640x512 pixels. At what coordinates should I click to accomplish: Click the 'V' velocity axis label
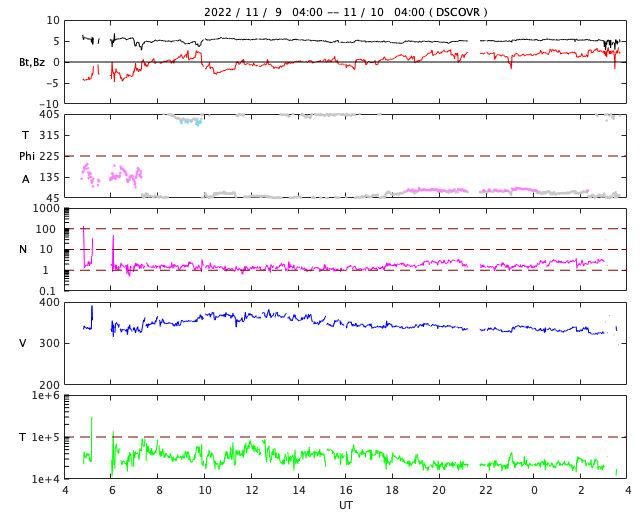(23, 343)
